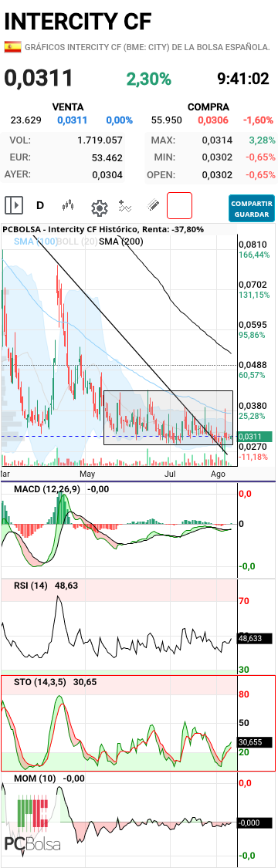This screenshot has width=278, height=868.
Task: Open chart settings gear
Action: pos(99,208)
